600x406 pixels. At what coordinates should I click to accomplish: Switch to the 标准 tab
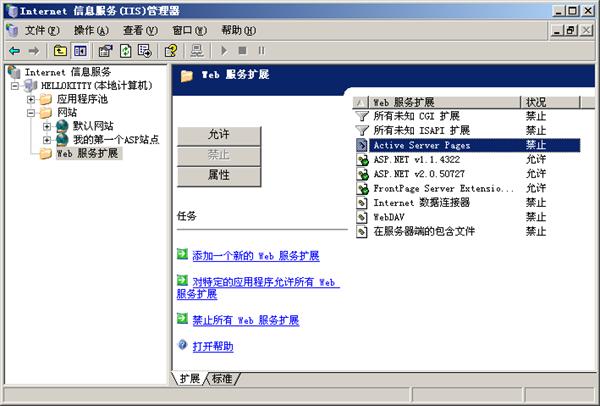click(222, 379)
